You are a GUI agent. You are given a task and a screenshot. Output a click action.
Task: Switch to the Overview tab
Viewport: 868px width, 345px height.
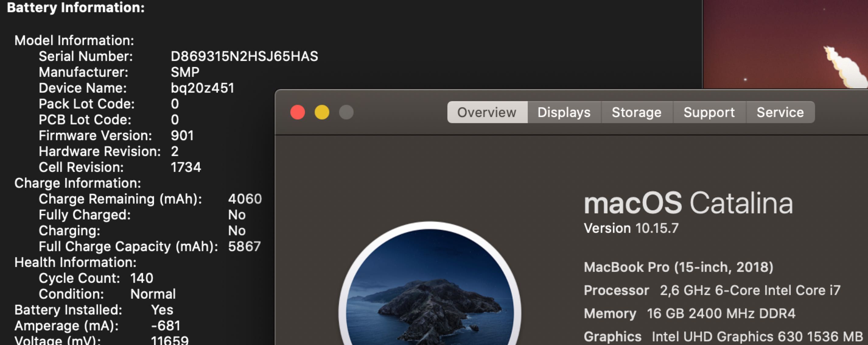pyautogui.click(x=487, y=112)
